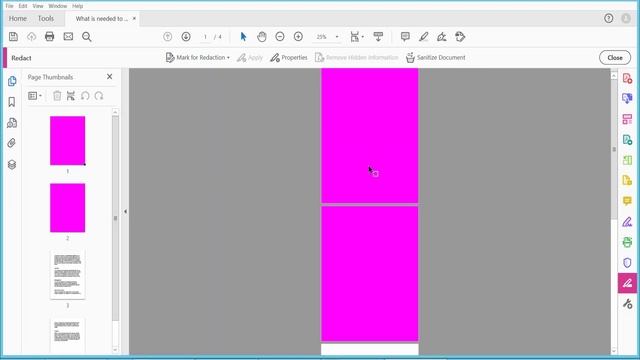Rotate the page clockwise

[99, 96]
